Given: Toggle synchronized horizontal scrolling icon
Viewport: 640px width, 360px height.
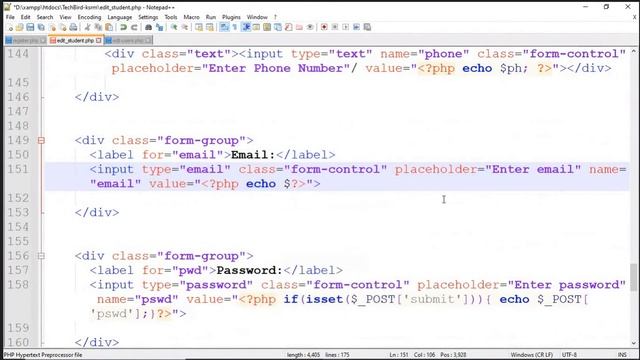Looking at the screenshot, I should pyautogui.click(x=210, y=27).
